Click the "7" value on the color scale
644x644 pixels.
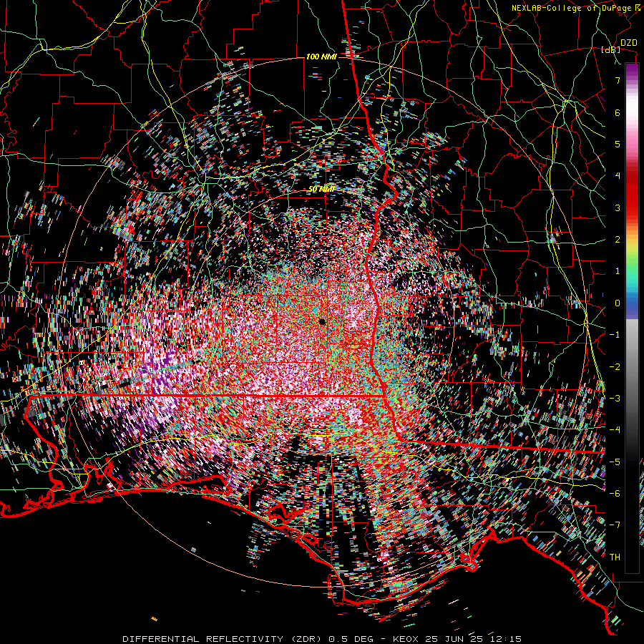(618, 80)
